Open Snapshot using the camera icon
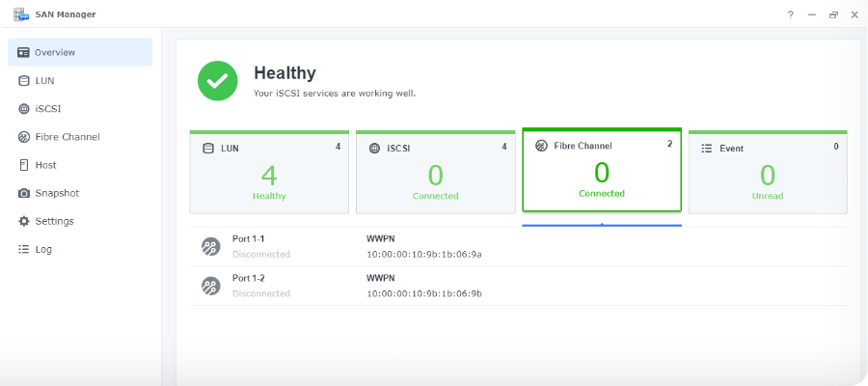Screen dimensions: 868x386 [24, 193]
